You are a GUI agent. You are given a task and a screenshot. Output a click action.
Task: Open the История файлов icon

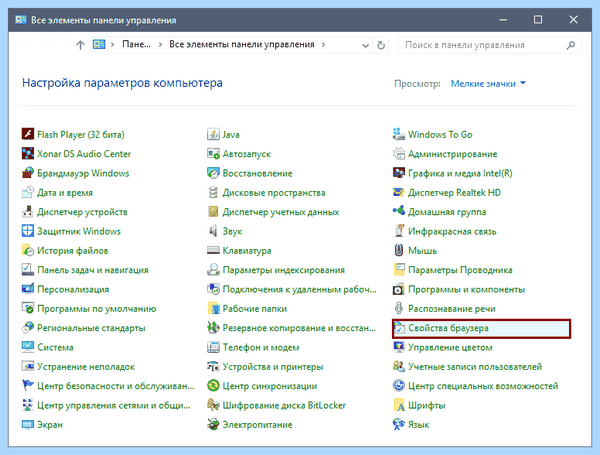coord(28,250)
